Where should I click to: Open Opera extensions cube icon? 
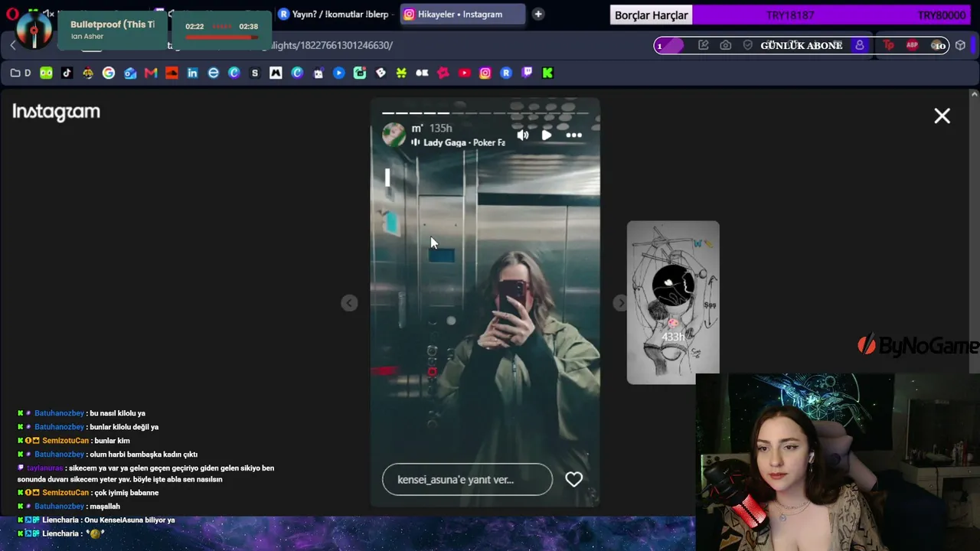coord(960,45)
